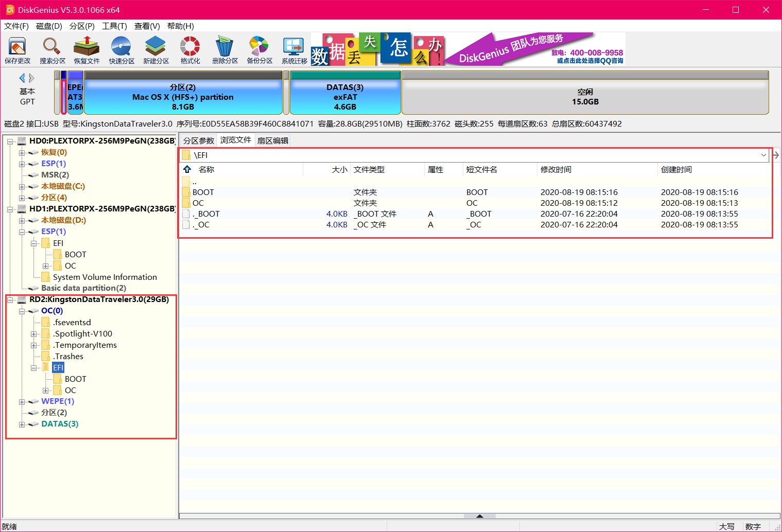Viewport: 782px width, 532px height.
Task: Switch to the 扇区编辑 tab
Action: pos(273,140)
